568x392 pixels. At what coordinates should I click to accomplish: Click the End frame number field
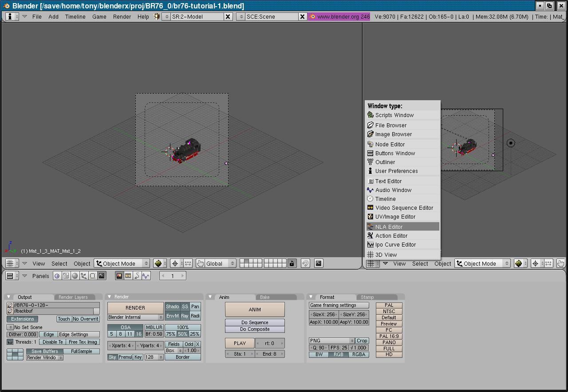[x=269, y=354]
